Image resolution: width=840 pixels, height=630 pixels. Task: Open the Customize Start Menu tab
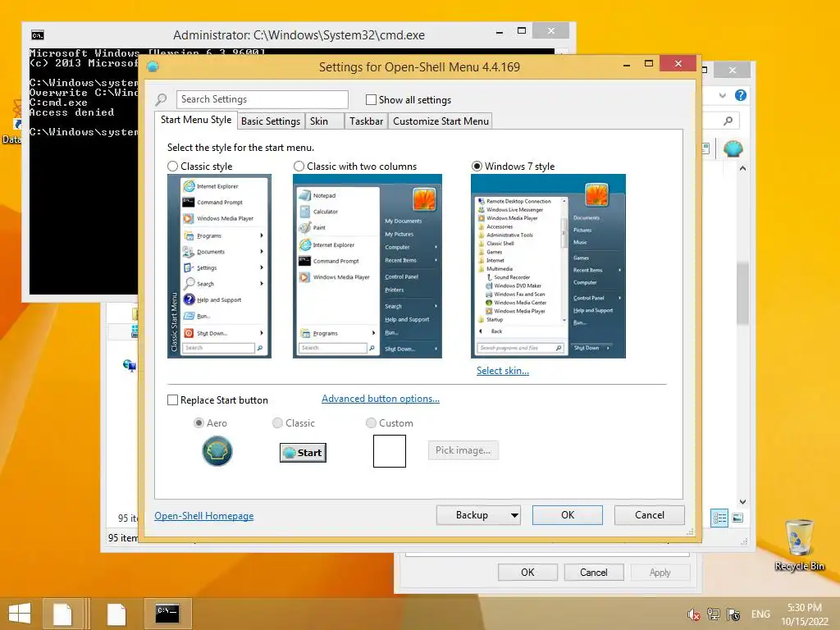(441, 121)
